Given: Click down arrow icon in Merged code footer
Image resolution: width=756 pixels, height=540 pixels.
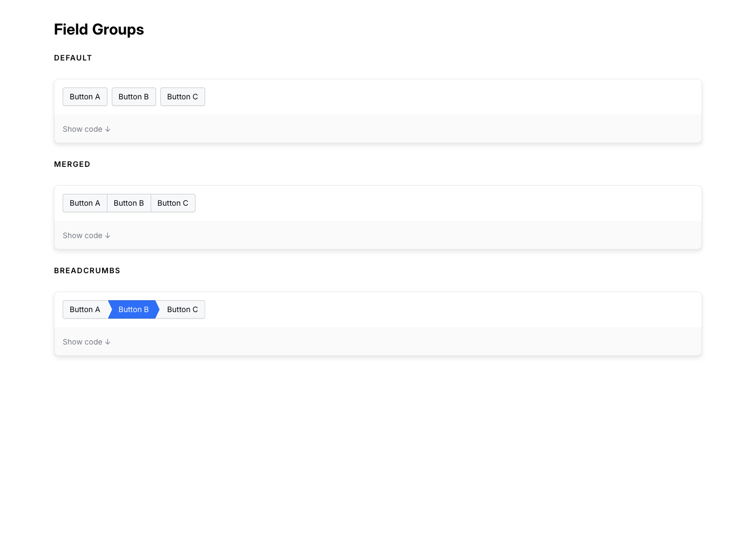Looking at the screenshot, I should click(107, 235).
